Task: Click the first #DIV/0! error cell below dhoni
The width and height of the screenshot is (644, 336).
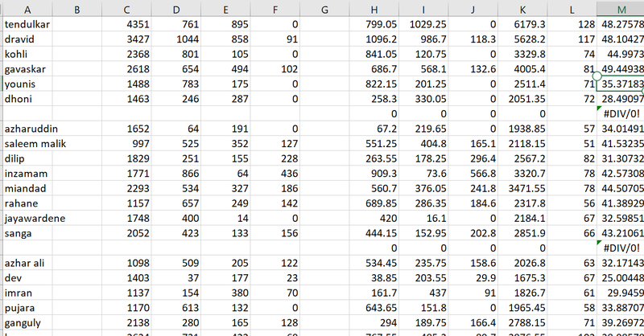Action: tap(621, 113)
